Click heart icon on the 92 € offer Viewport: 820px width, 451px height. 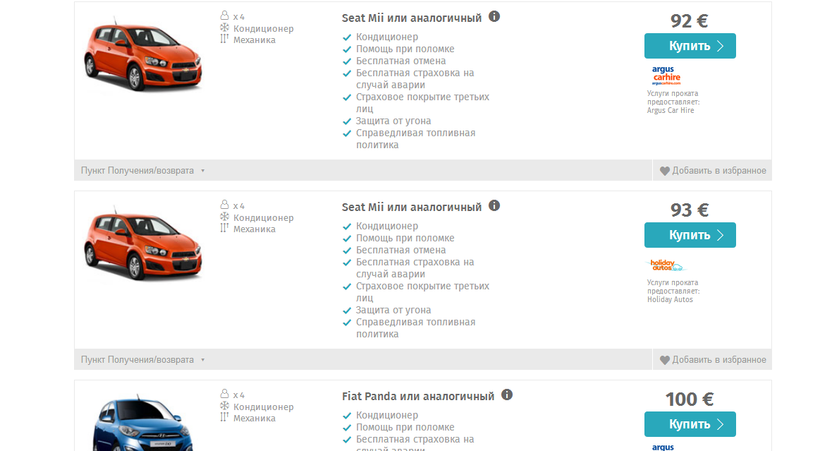(x=665, y=171)
